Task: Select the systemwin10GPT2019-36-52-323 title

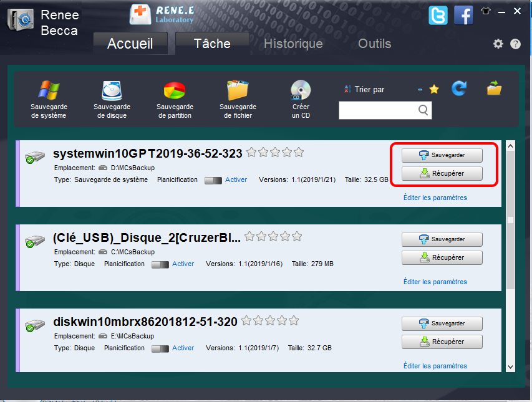Action: 148,153
